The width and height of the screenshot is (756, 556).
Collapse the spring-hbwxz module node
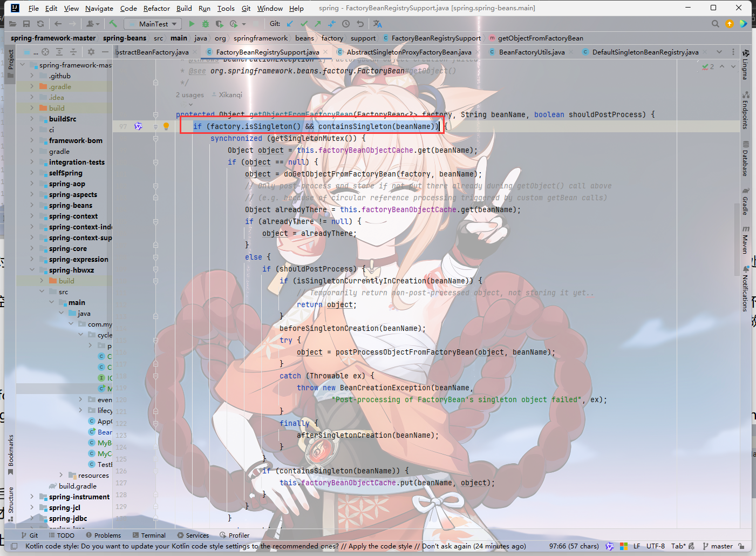click(32, 270)
